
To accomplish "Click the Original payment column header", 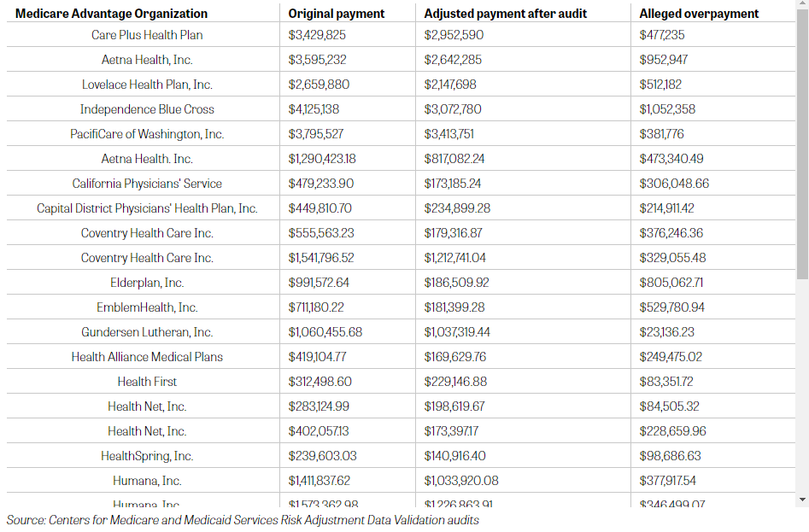I will 337,14.
